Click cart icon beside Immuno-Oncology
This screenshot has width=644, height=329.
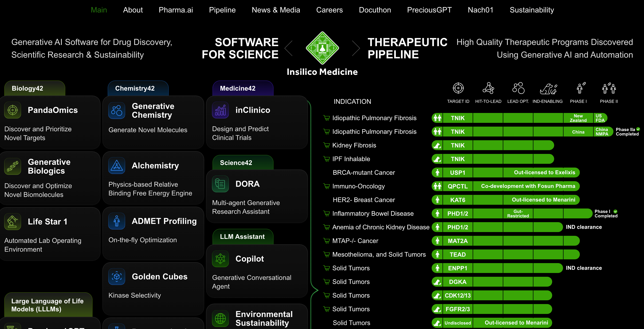(x=326, y=186)
